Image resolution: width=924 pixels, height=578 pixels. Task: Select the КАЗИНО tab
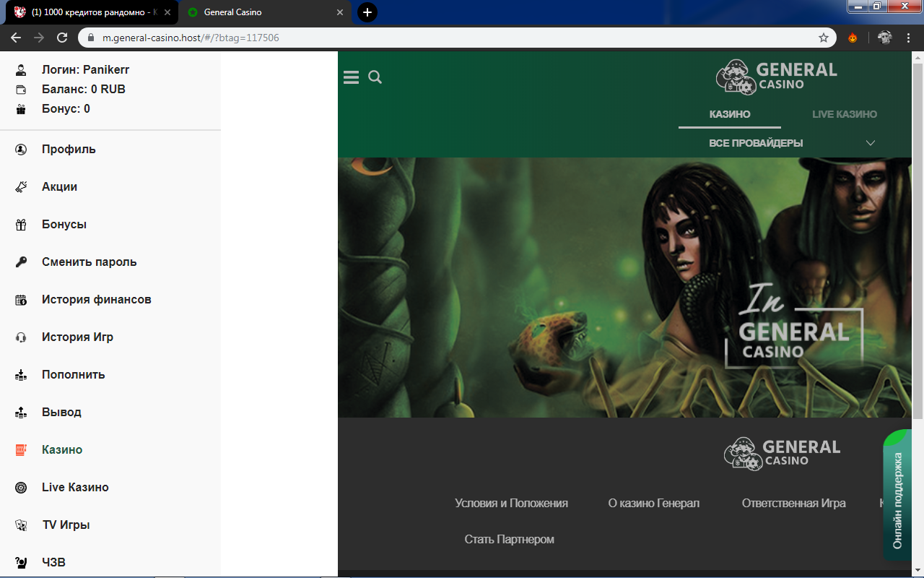click(730, 114)
